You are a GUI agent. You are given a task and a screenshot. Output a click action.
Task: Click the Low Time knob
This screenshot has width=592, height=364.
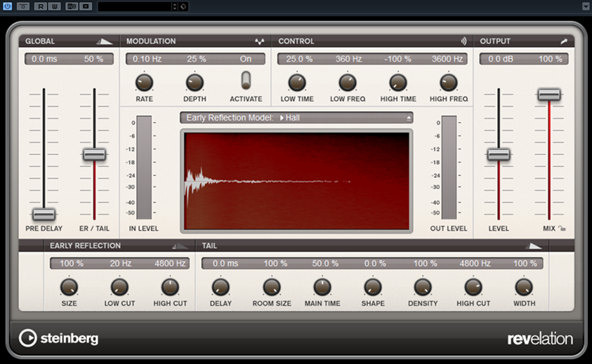297,83
